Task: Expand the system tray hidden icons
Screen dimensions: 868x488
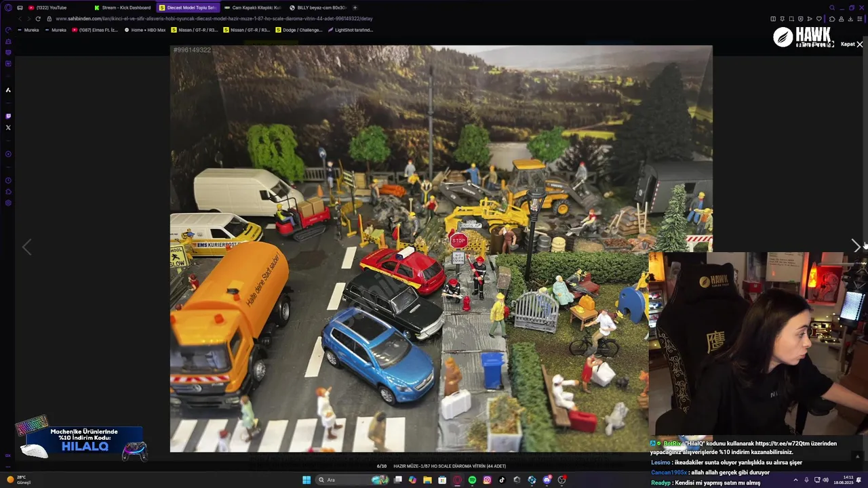Action: [x=797, y=480]
